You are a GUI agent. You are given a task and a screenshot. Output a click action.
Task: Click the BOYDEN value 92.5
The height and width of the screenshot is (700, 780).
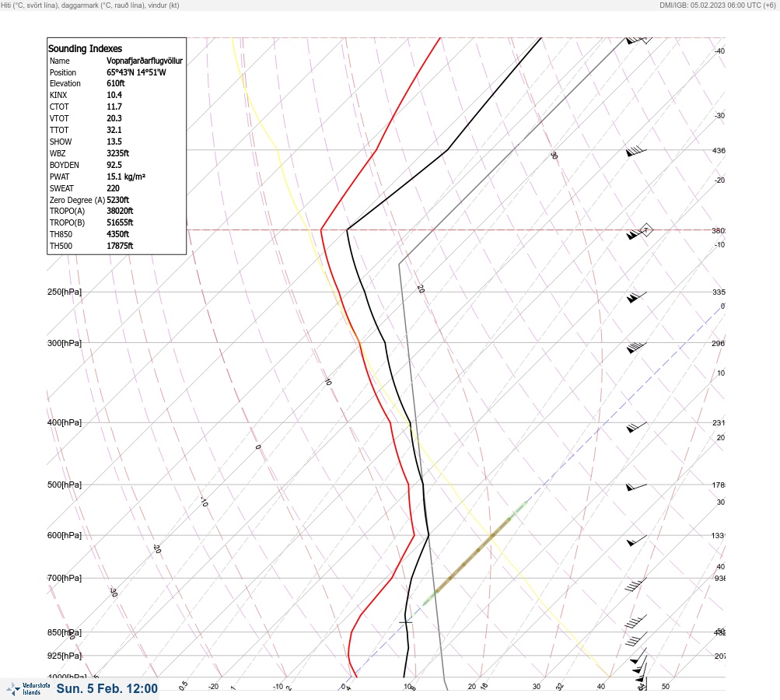click(x=114, y=165)
